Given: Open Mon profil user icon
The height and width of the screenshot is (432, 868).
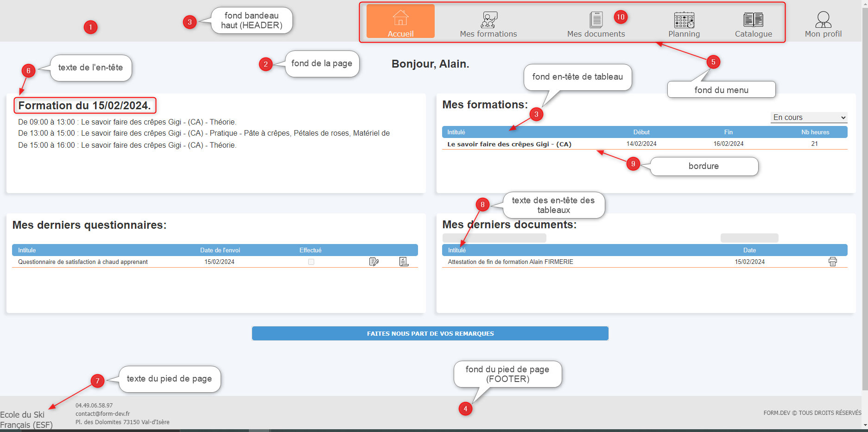Looking at the screenshot, I should coord(823,20).
